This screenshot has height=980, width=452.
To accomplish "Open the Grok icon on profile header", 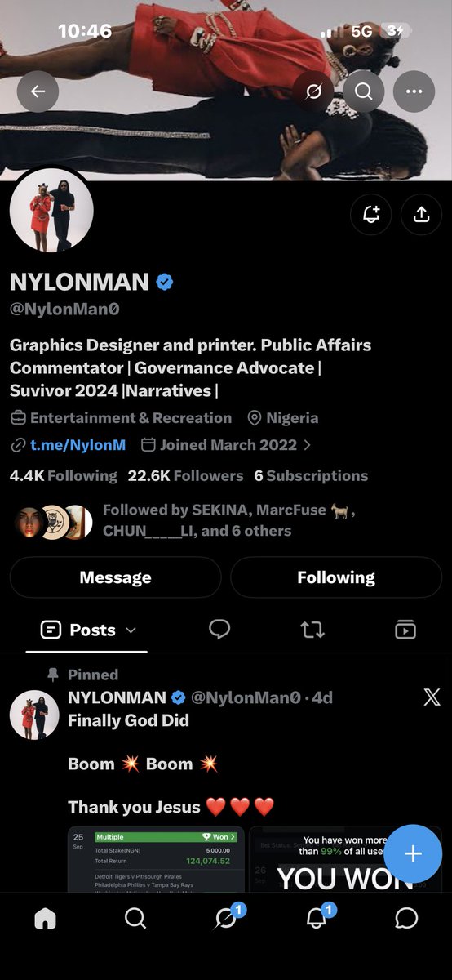I will (x=312, y=92).
